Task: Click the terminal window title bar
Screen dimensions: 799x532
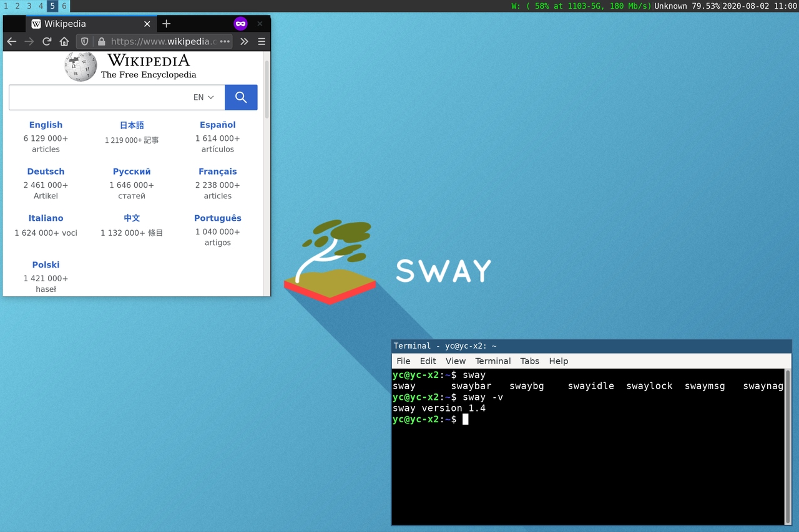Action: point(591,346)
